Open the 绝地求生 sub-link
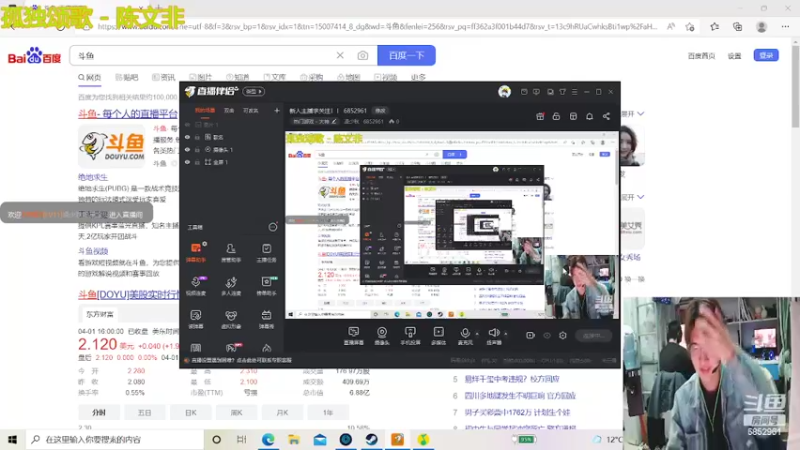This screenshot has width=800, height=450. click(93, 177)
